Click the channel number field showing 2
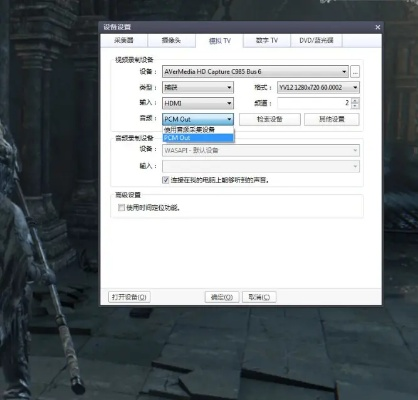 (x=314, y=103)
